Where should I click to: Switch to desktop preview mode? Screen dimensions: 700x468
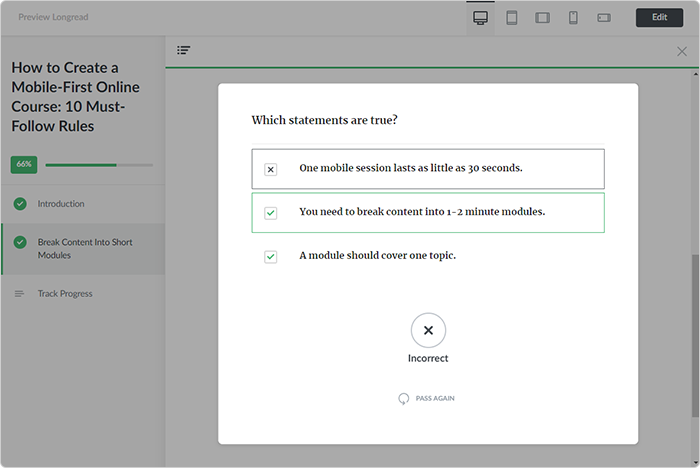(480, 18)
